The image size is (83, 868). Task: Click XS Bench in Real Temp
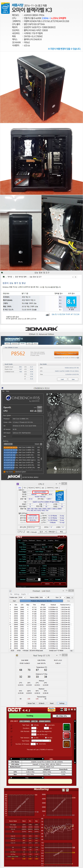click(42, 703)
